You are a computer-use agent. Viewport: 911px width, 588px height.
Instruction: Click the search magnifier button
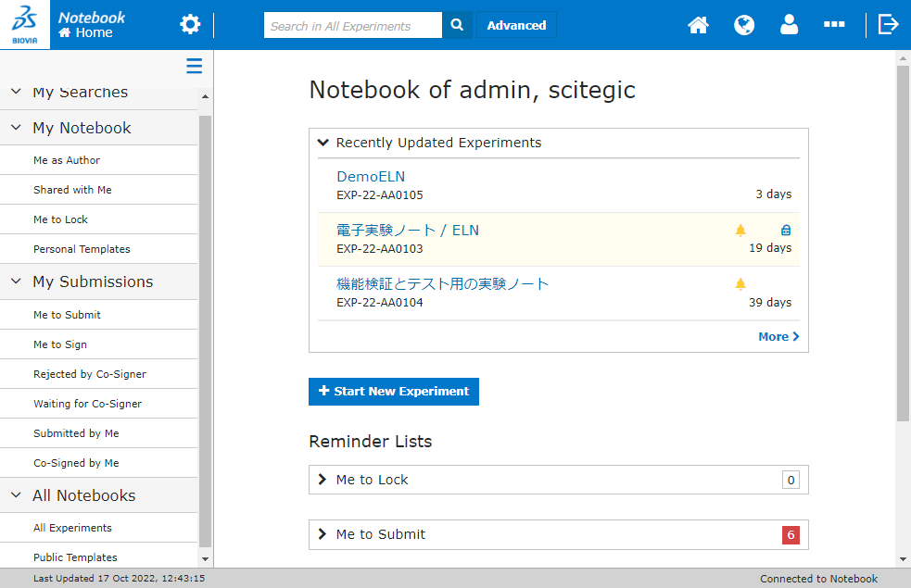[457, 25]
